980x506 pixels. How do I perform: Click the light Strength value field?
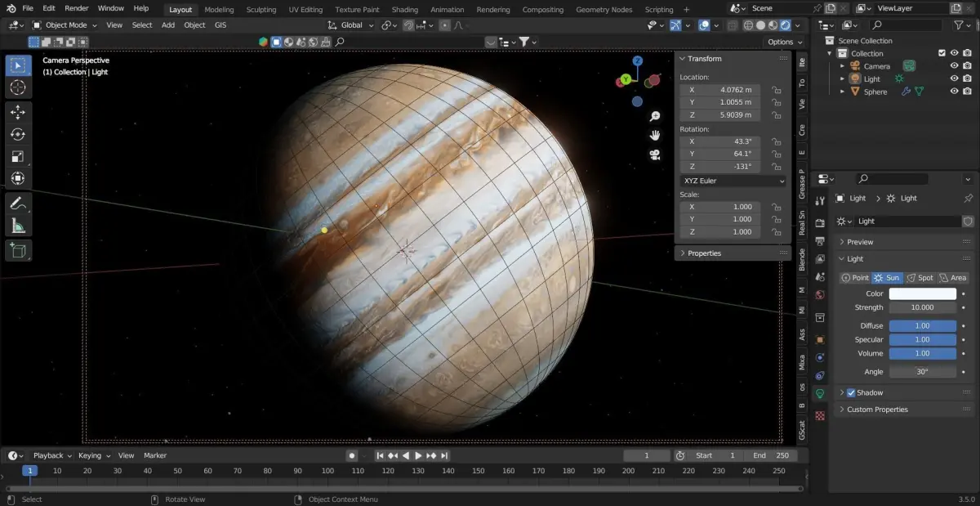click(922, 307)
